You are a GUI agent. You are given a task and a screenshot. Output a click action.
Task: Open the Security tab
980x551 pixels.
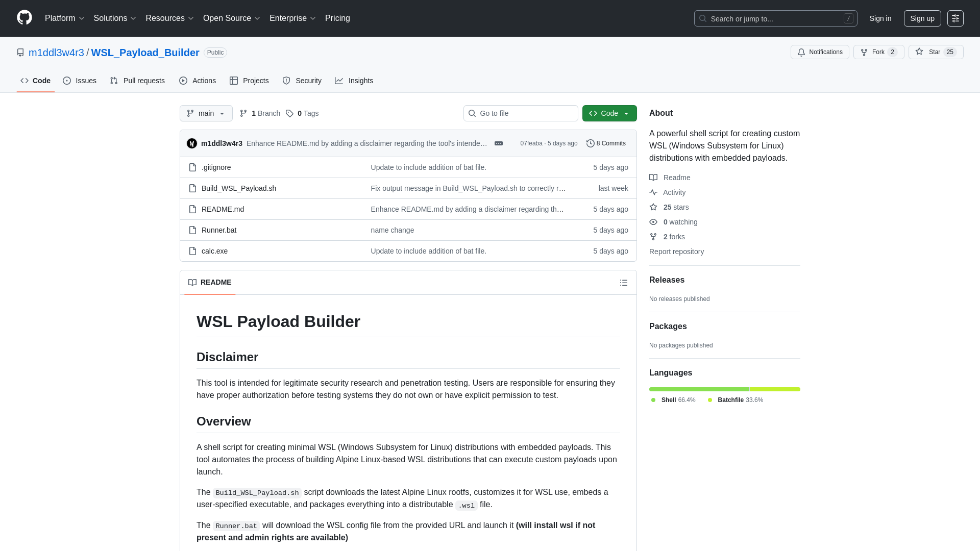tap(302, 81)
